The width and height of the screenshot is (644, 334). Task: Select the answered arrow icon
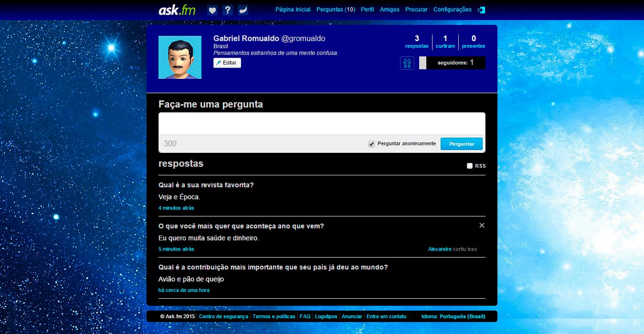point(243,9)
